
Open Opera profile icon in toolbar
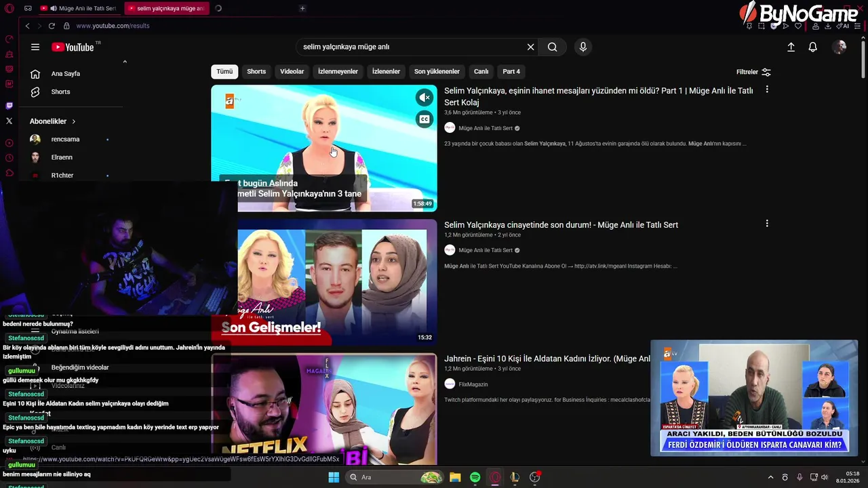815,26
